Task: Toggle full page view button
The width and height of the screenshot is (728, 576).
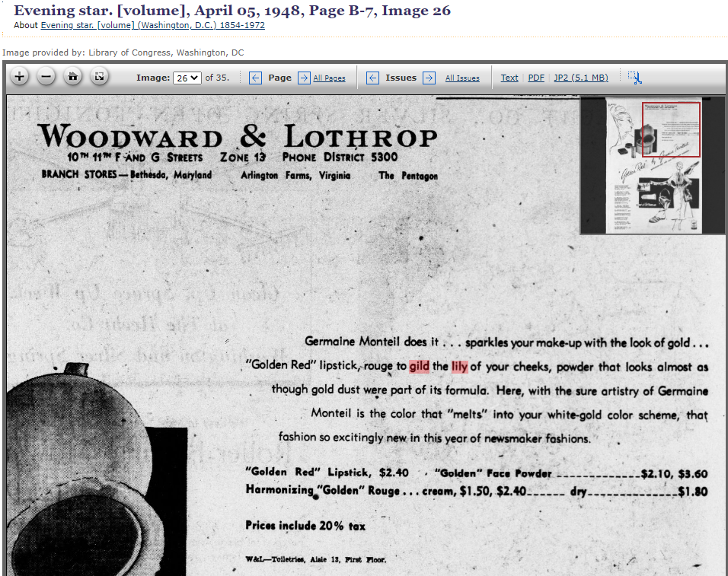Action: (99, 77)
